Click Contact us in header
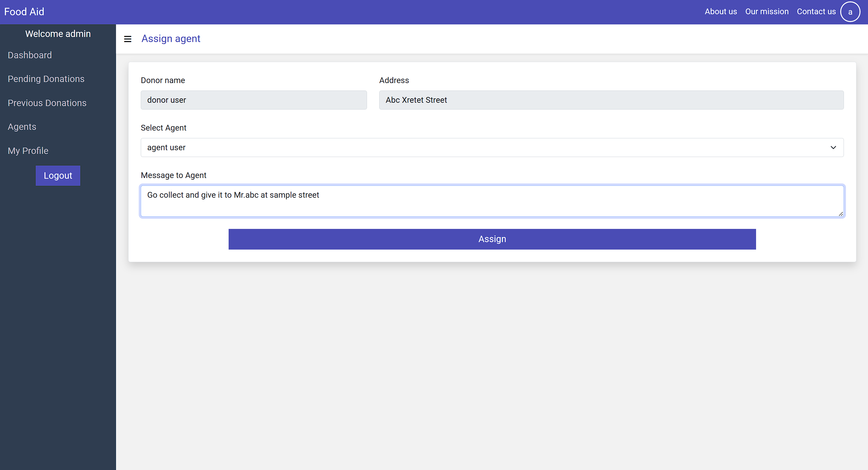 [816, 12]
